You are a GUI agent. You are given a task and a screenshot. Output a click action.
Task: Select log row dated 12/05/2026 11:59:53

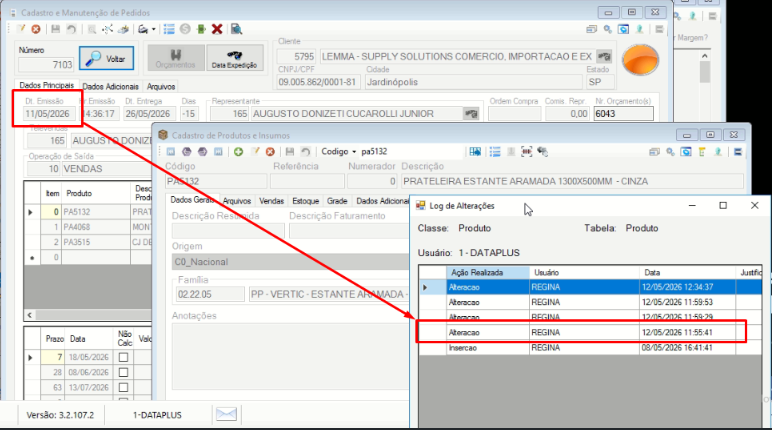pyautogui.click(x=590, y=302)
